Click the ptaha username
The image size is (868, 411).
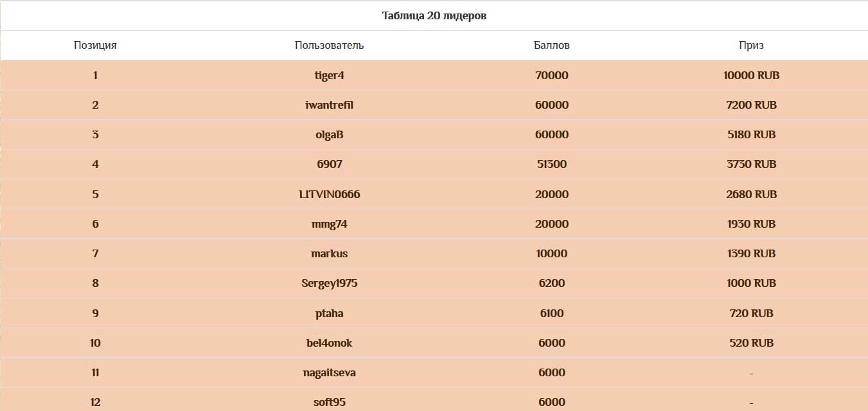(330, 313)
